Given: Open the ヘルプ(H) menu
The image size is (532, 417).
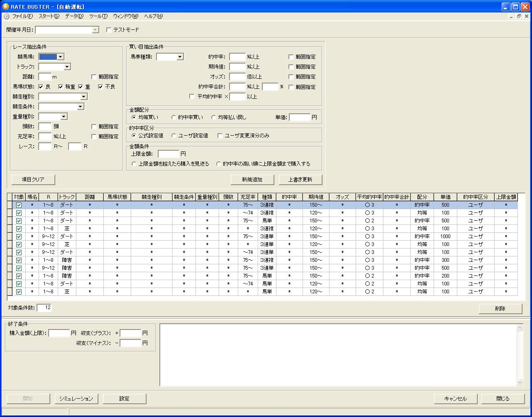Looking at the screenshot, I should (154, 16).
